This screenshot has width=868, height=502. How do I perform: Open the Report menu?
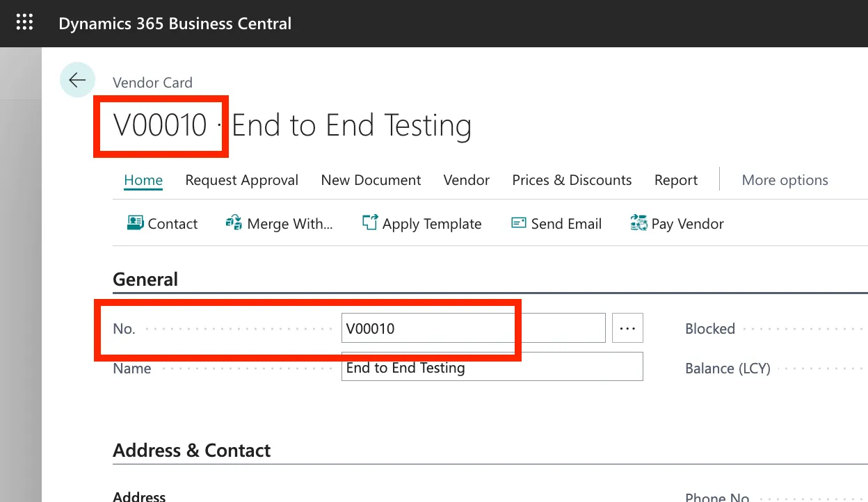676,180
